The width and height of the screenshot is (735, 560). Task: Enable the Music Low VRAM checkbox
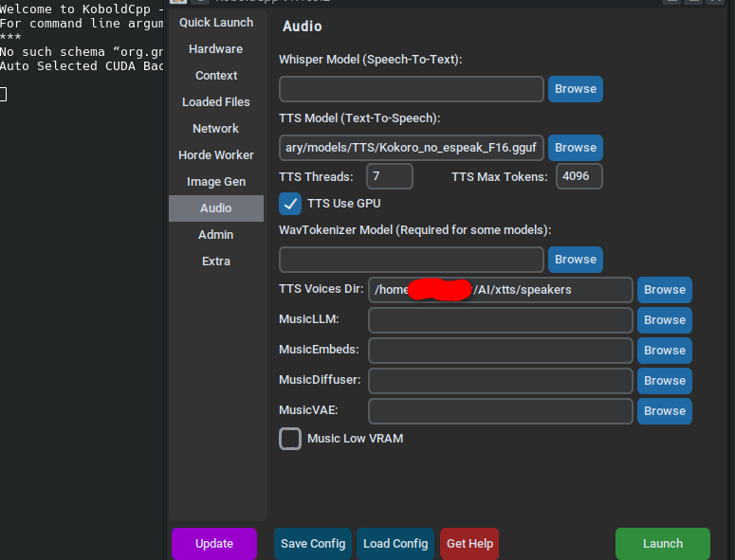coord(290,439)
